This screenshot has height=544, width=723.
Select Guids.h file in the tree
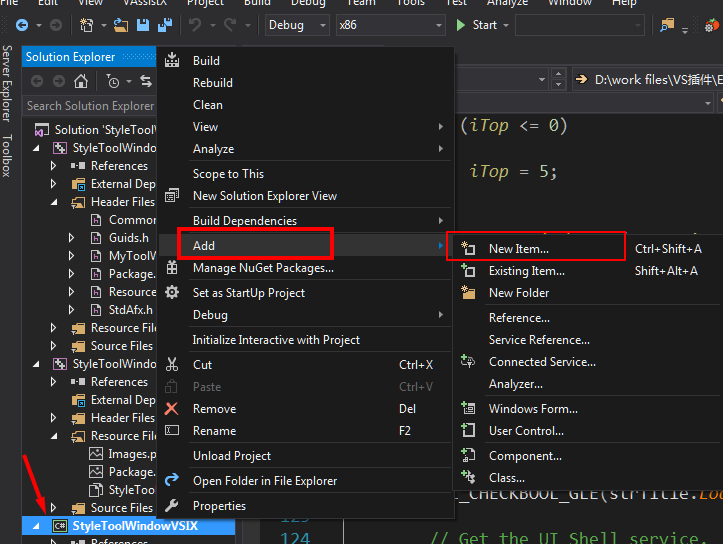[x=128, y=238]
